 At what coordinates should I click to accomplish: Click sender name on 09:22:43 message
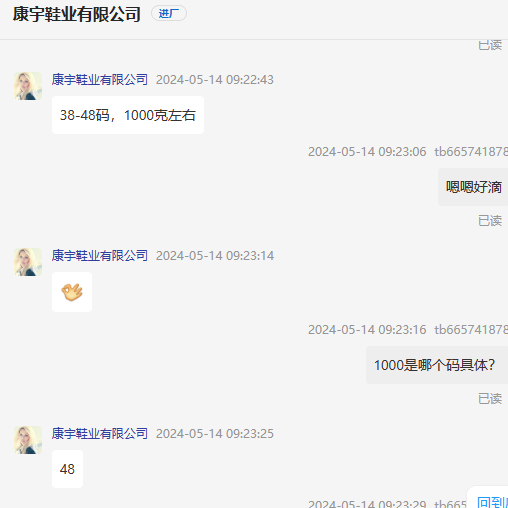(100, 80)
